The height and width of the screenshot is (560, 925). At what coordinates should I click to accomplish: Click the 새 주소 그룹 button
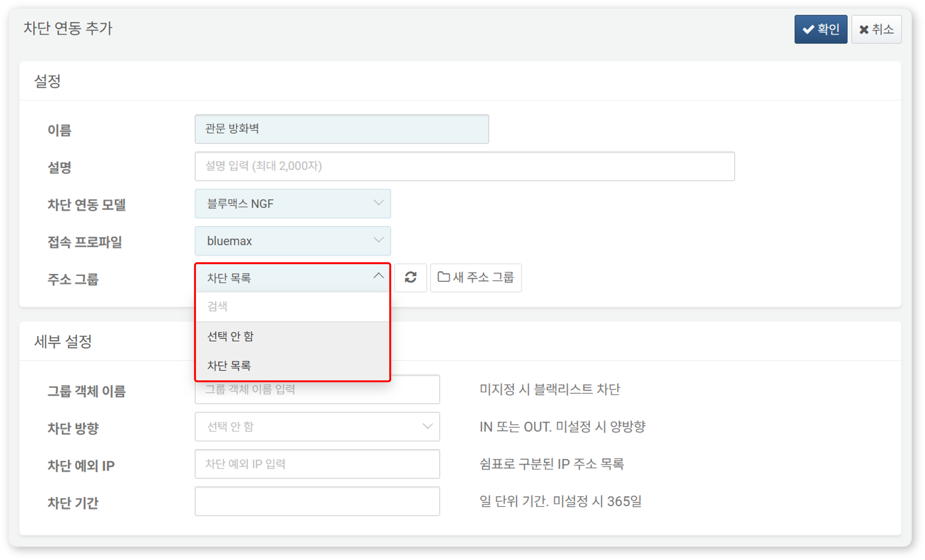point(476,278)
